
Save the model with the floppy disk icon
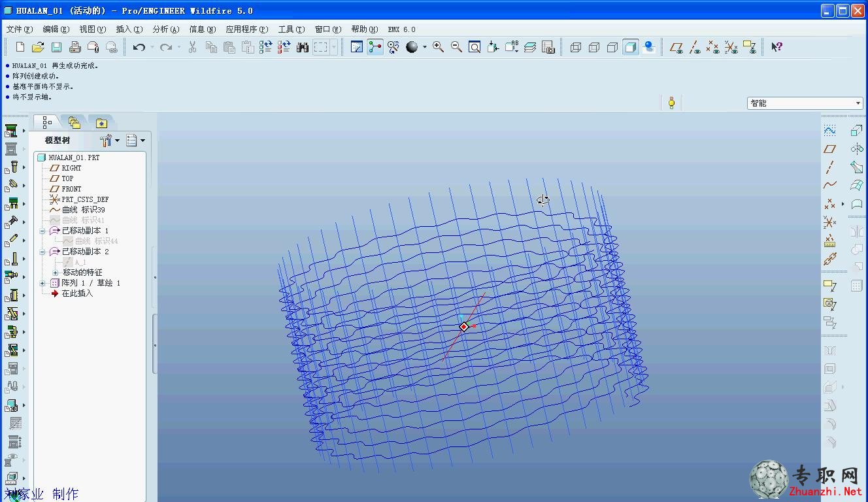click(x=56, y=47)
